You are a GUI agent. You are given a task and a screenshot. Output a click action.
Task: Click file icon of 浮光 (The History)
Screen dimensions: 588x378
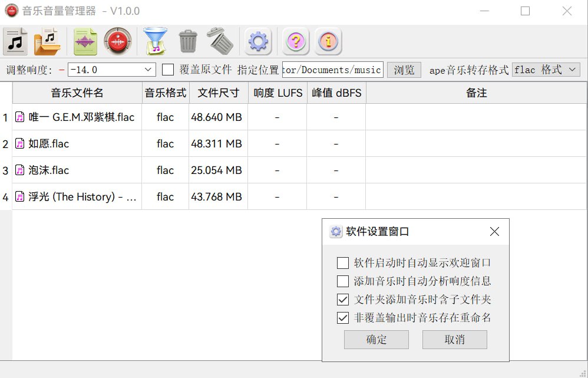coord(20,197)
